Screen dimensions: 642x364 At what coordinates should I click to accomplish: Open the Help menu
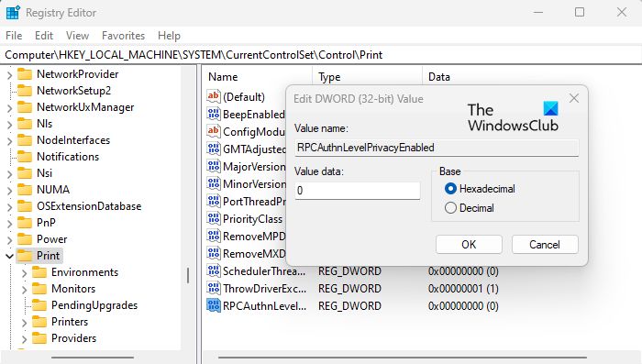click(x=169, y=36)
